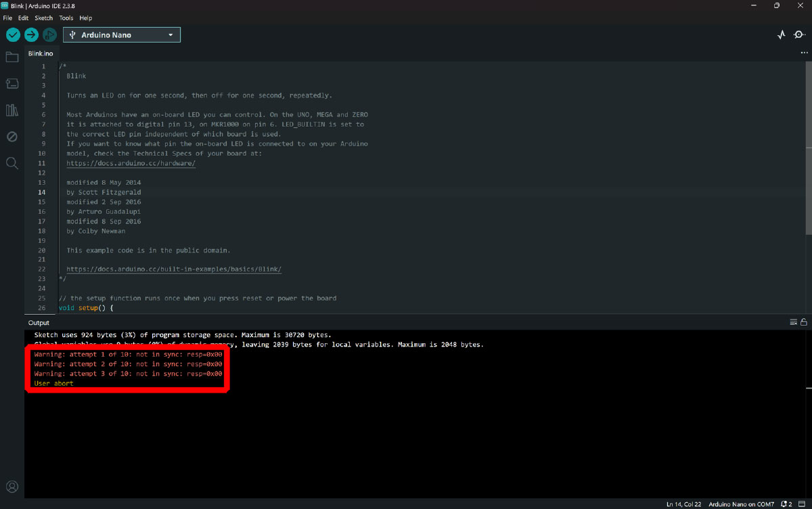Viewport: 812px width, 509px height.
Task: Click 'attempt 2 of 10' warning line
Action: tap(128, 363)
